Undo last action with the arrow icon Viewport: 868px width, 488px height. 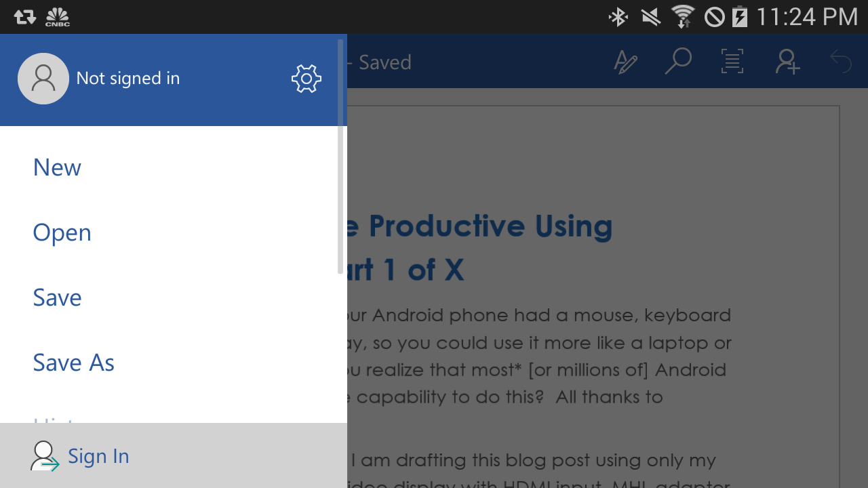click(841, 62)
